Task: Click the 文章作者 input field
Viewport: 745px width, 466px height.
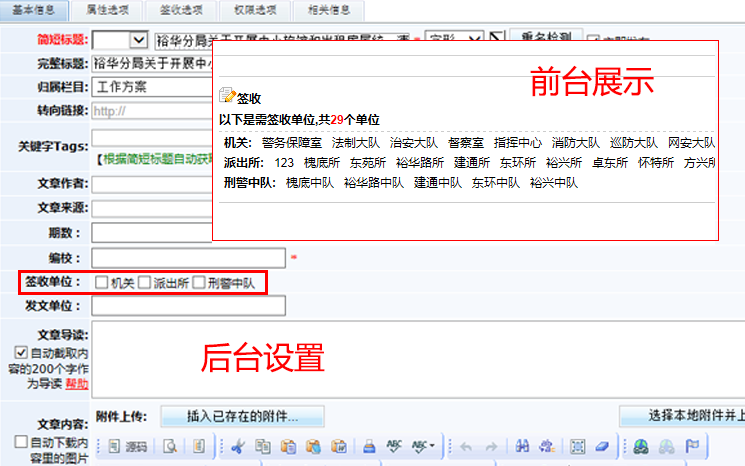Action: [x=150, y=184]
